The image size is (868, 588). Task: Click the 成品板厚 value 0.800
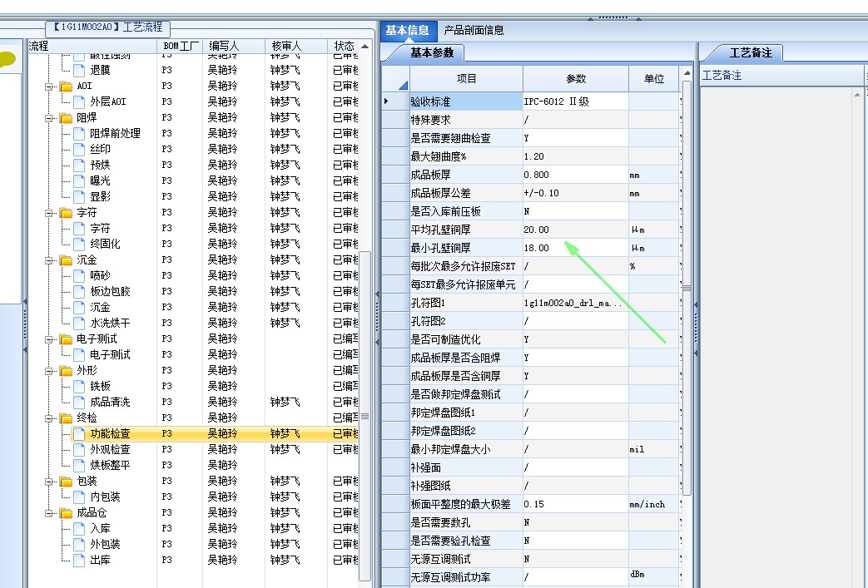(576, 175)
